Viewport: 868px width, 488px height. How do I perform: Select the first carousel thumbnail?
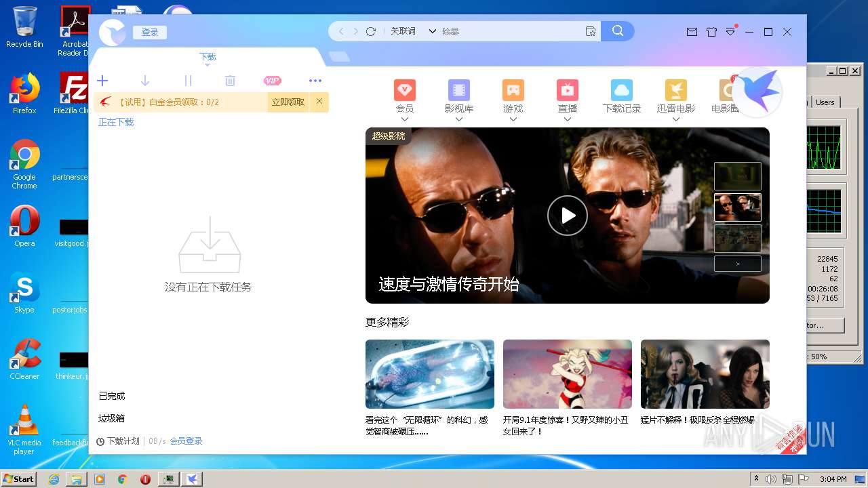pyautogui.click(x=738, y=176)
